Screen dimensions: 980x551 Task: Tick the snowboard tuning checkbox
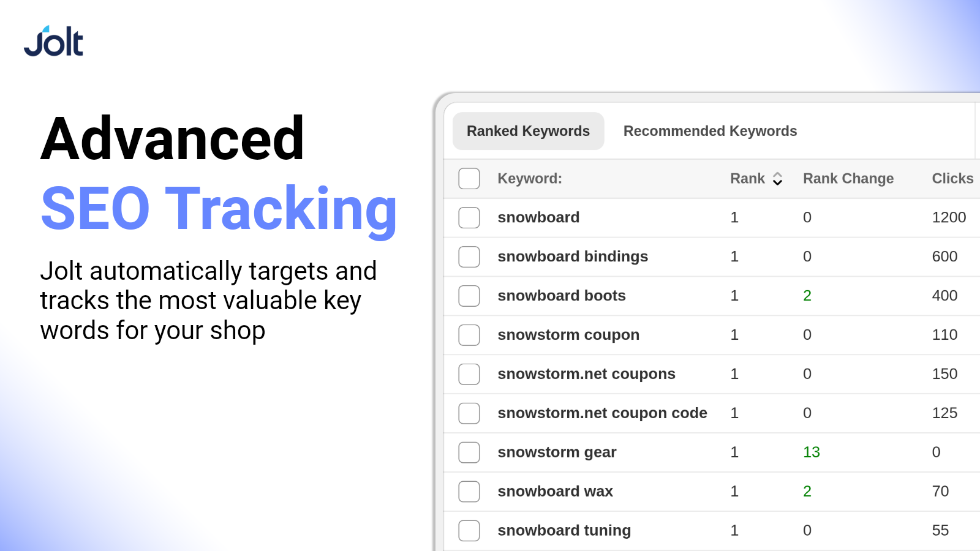(x=469, y=531)
